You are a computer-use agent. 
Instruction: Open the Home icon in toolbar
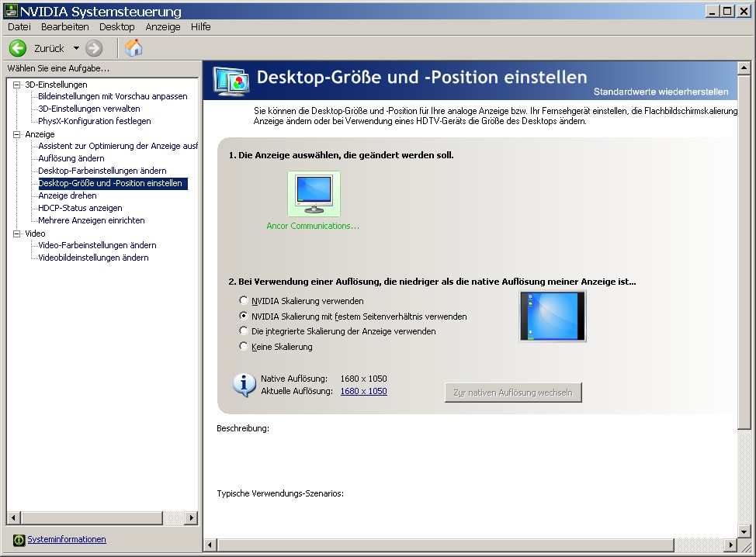click(134, 47)
